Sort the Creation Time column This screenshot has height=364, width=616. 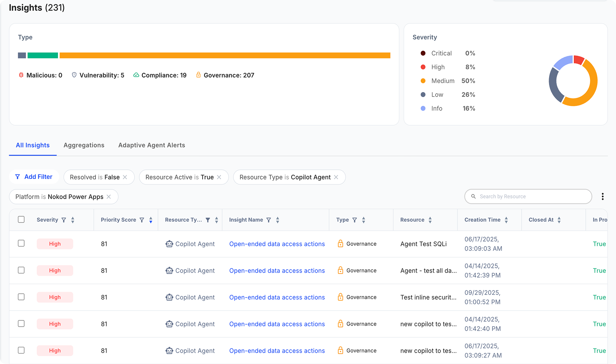[x=506, y=220]
